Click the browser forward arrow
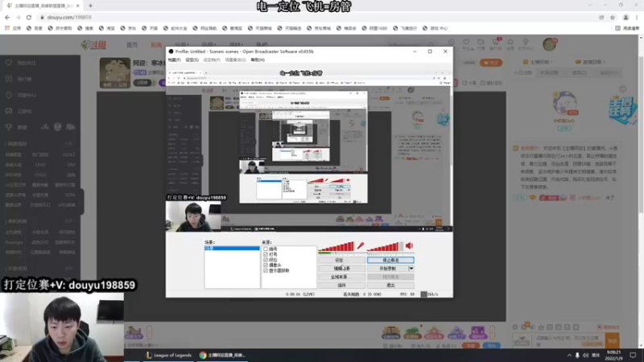 pyautogui.click(x=18, y=17)
